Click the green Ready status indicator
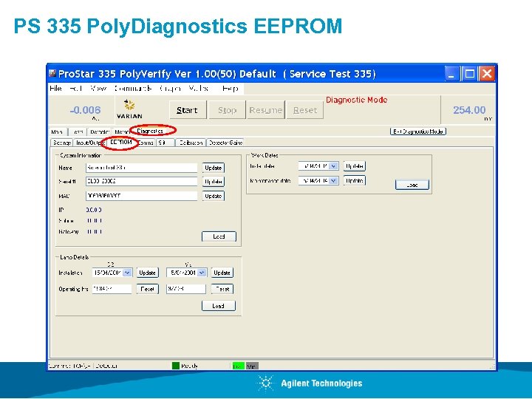The image size is (532, 399). tap(176, 366)
